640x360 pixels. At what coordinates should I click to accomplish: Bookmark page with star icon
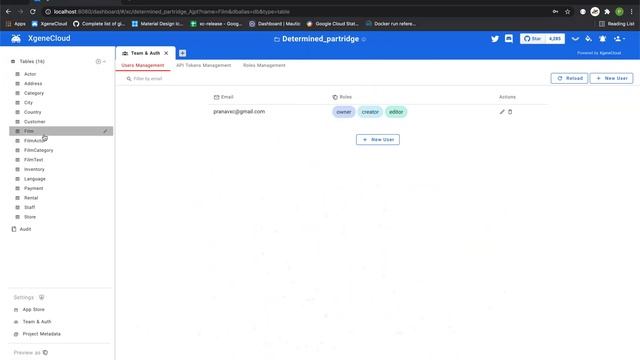[567, 12]
